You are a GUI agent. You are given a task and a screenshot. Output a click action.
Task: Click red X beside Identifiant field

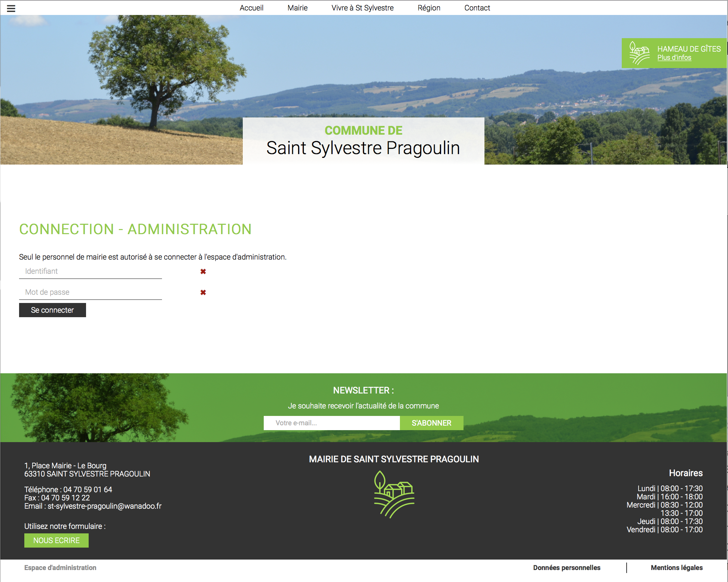point(203,272)
